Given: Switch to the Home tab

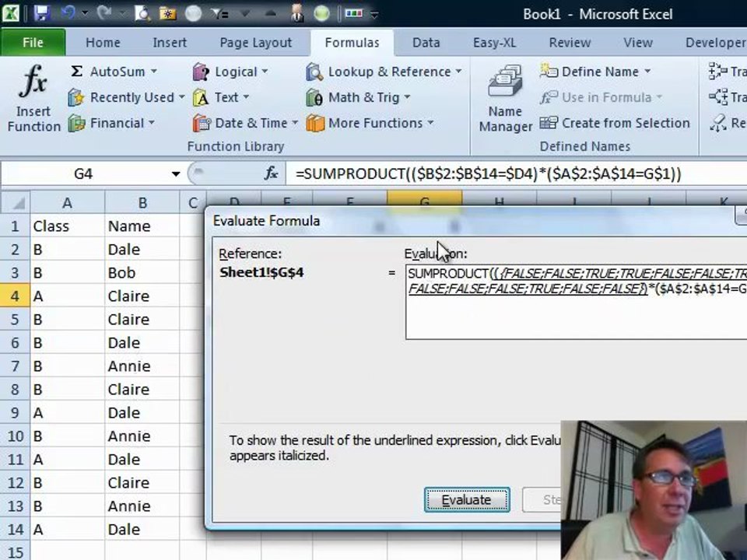Looking at the screenshot, I should point(103,42).
